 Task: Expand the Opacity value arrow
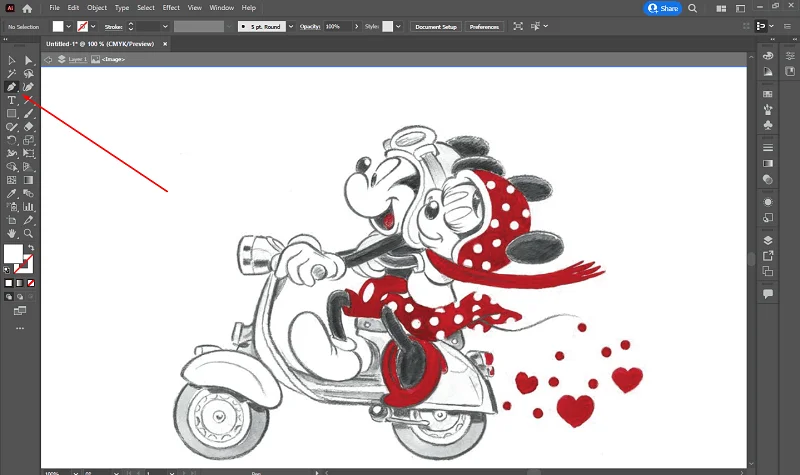(x=356, y=27)
